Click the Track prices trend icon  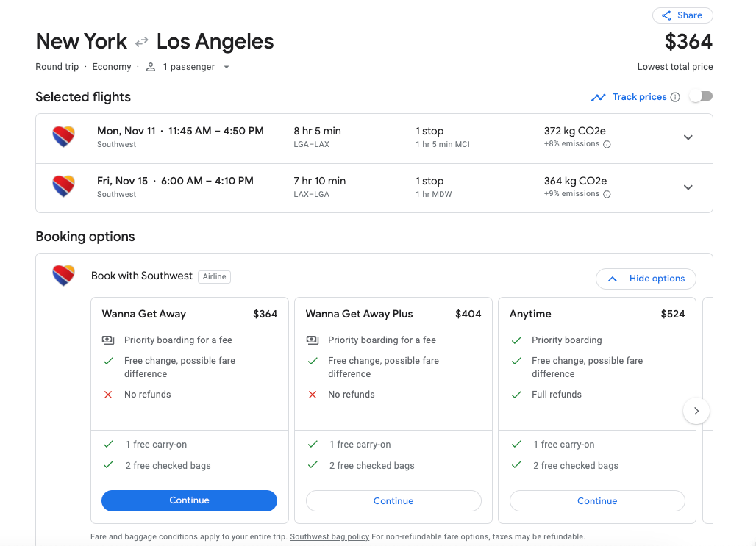click(599, 97)
